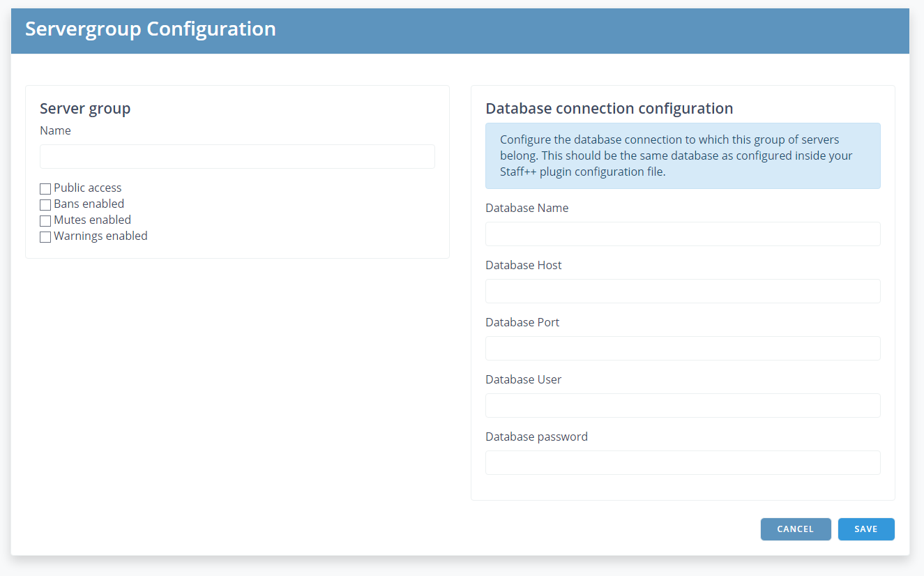Click the 'Server group' section heading
Screen dimensions: 924x576
coord(85,109)
